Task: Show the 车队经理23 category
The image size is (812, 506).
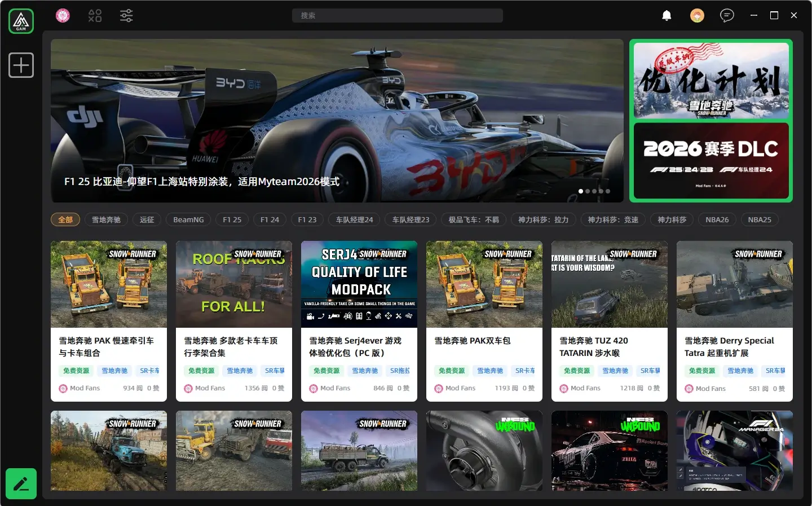Action: tap(411, 219)
